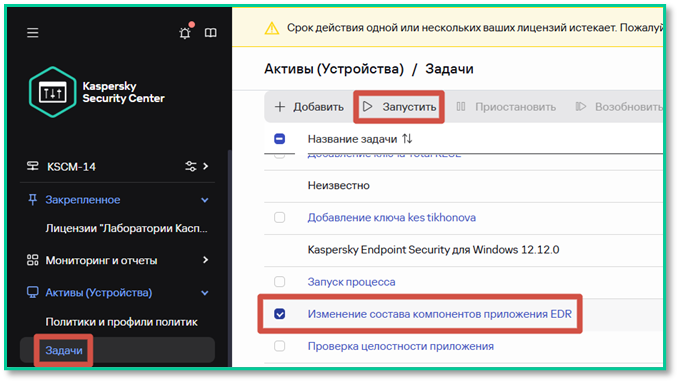Expand the KSCM-14 server chevron
Viewport: 679px width, 383px height.
pyautogui.click(x=206, y=166)
